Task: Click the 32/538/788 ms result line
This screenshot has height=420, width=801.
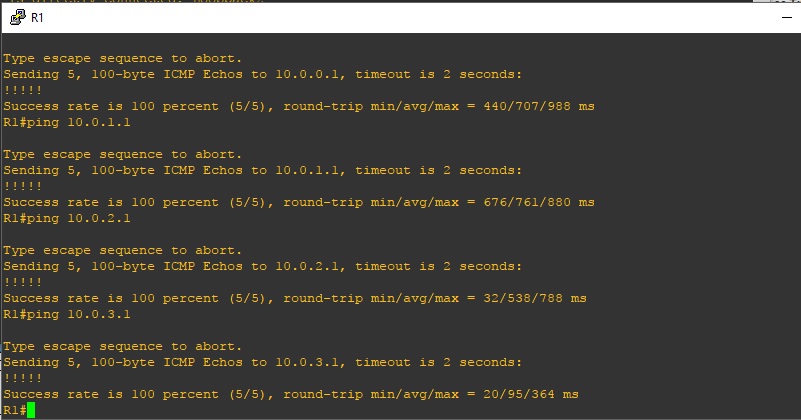Action: tap(295, 298)
